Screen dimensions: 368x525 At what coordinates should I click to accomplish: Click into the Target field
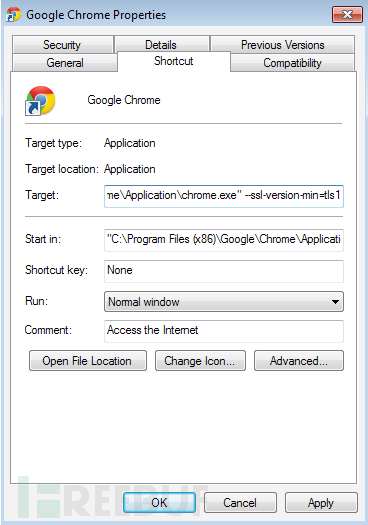click(x=224, y=196)
